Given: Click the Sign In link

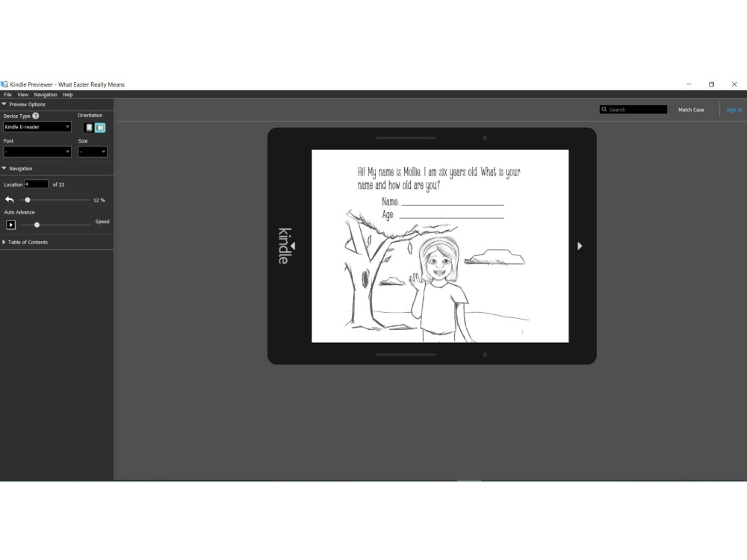Looking at the screenshot, I should click(x=734, y=110).
